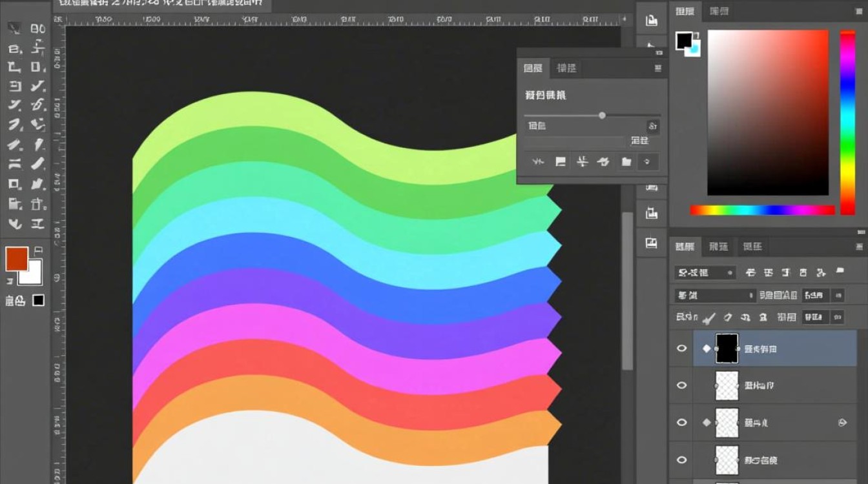868x484 pixels.
Task: Click the top icon in the collapsed panel dock
Action: tap(652, 20)
